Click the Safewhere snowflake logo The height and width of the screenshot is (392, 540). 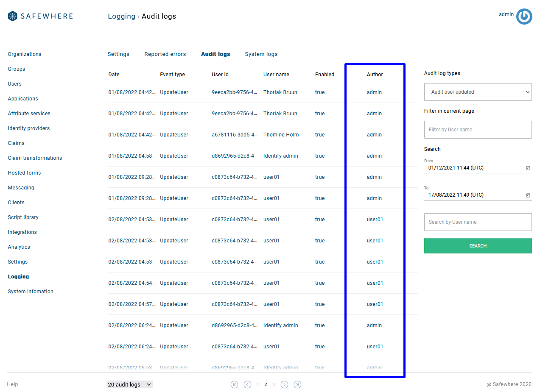(13, 16)
